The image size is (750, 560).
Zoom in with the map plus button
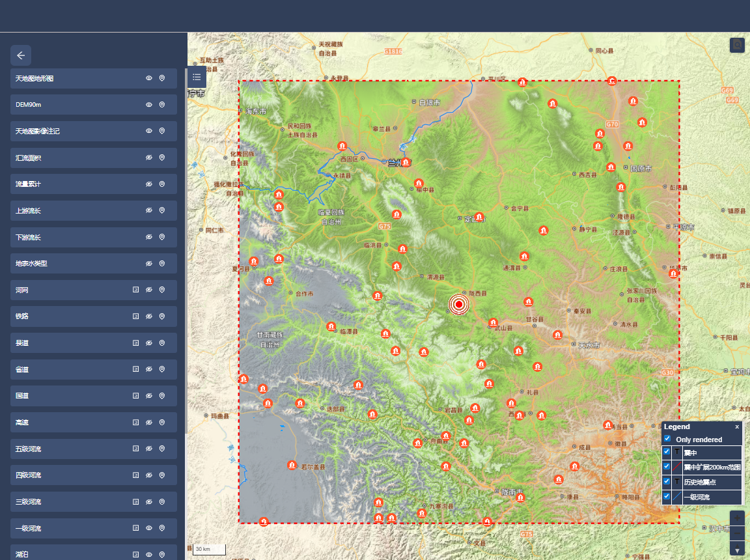pyautogui.click(x=737, y=518)
